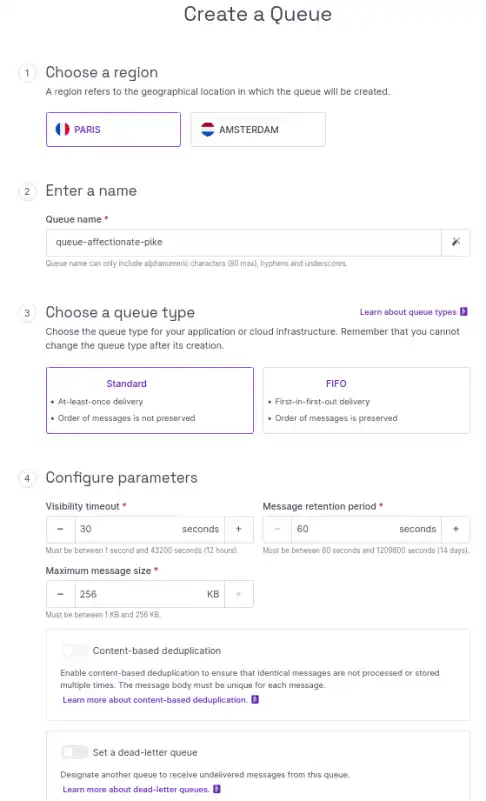Enable Content-based deduplication toggle

pos(75,650)
